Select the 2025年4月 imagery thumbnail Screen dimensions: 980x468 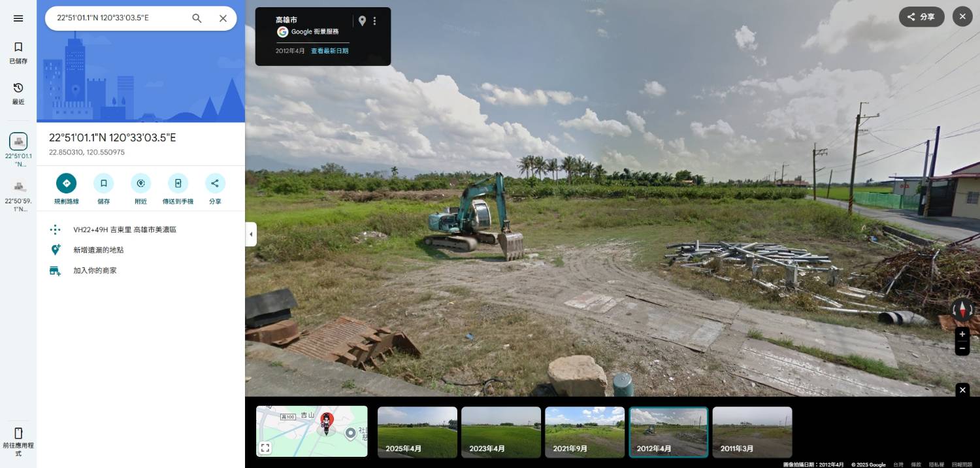(417, 432)
